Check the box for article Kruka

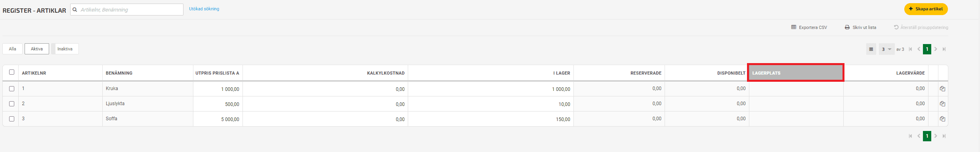[x=11, y=89]
